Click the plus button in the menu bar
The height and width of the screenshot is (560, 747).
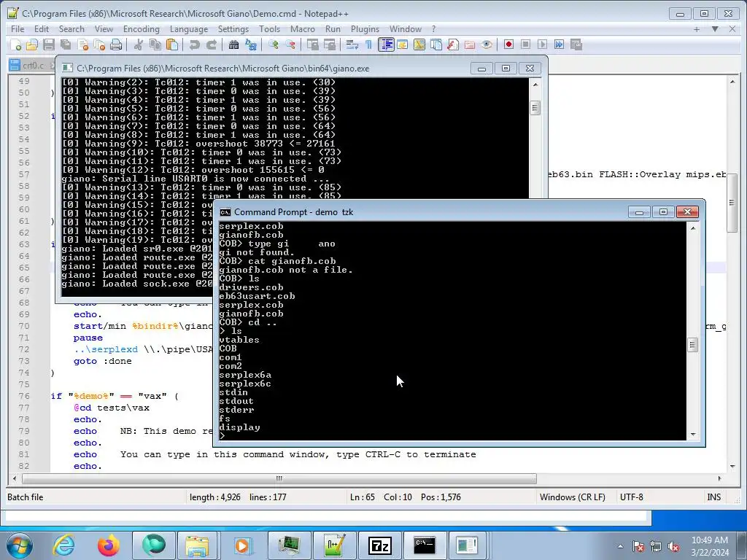click(x=697, y=29)
